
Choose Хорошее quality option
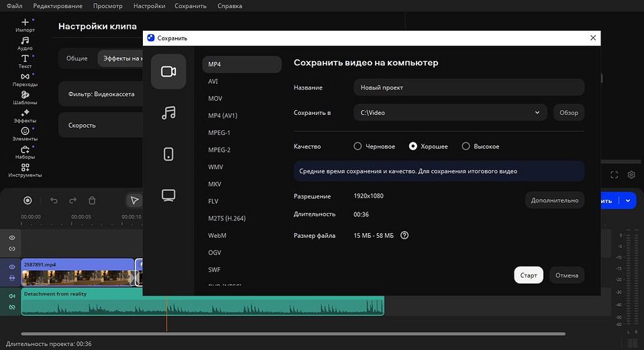[x=429, y=146]
